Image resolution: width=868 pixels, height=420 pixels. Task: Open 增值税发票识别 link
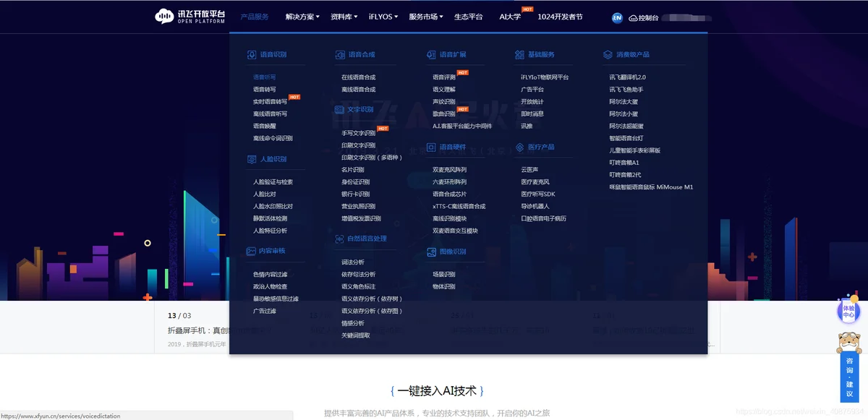[x=361, y=218]
